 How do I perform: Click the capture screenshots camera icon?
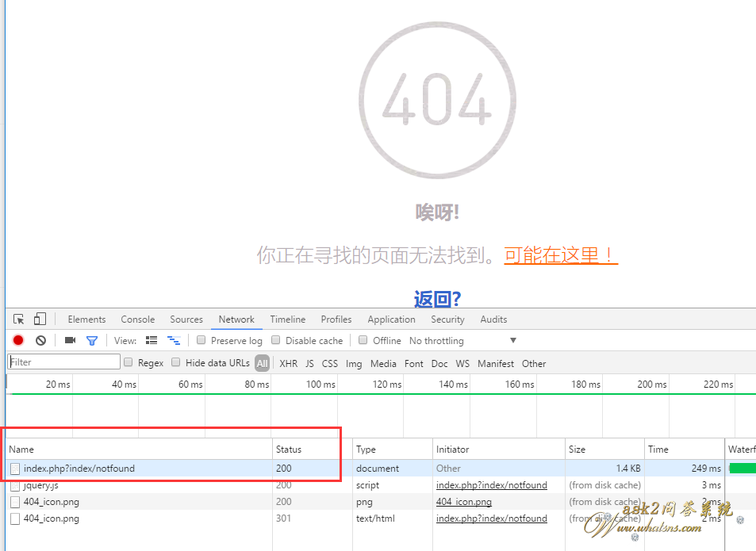coord(70,341)
